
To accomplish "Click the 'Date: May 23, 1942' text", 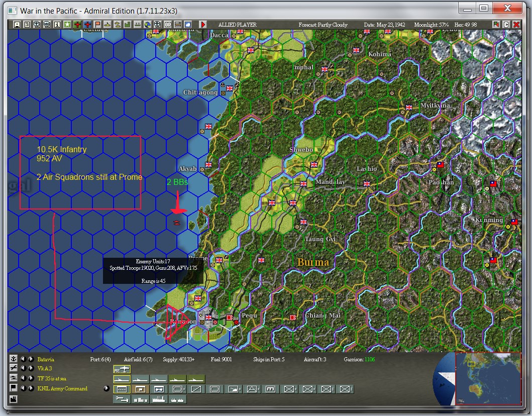I will pyautogui.click(x=384, y=25).
